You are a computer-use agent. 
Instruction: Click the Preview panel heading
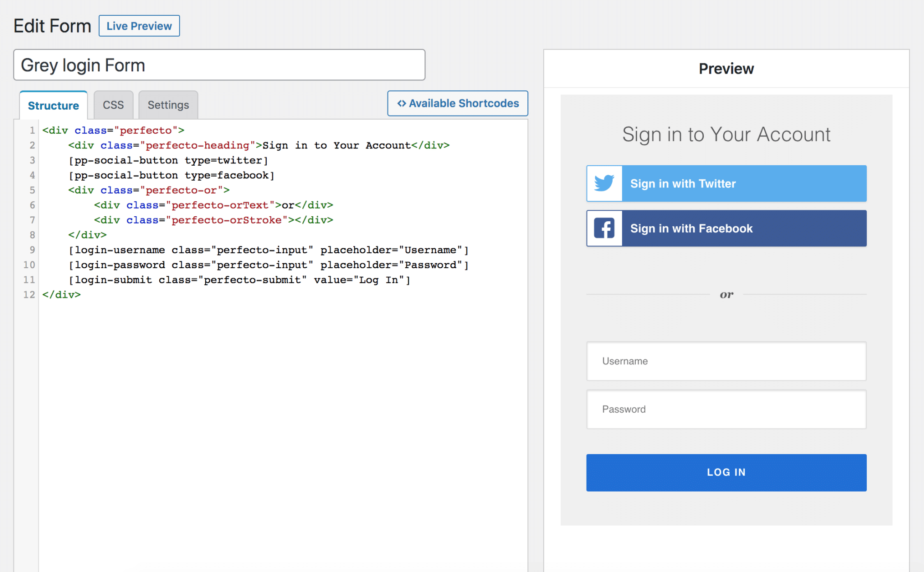726,69
